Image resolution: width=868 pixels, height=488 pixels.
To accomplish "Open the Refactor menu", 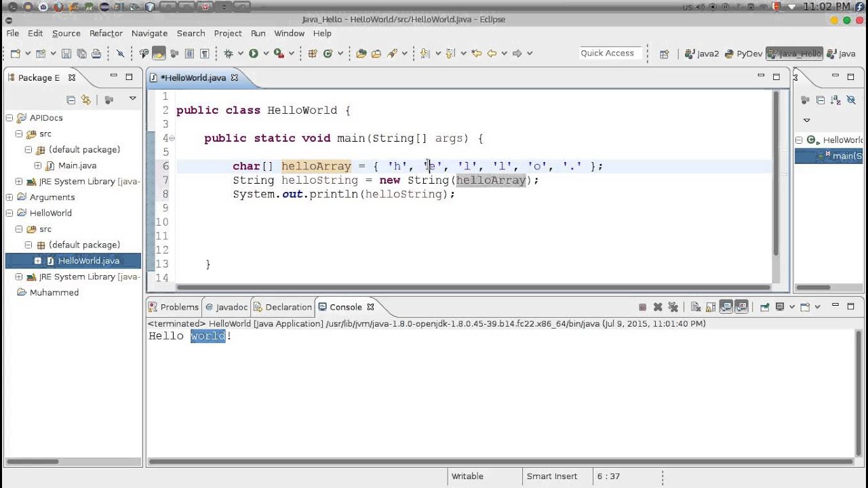I will pyautogui.click(x=106, y=33).
